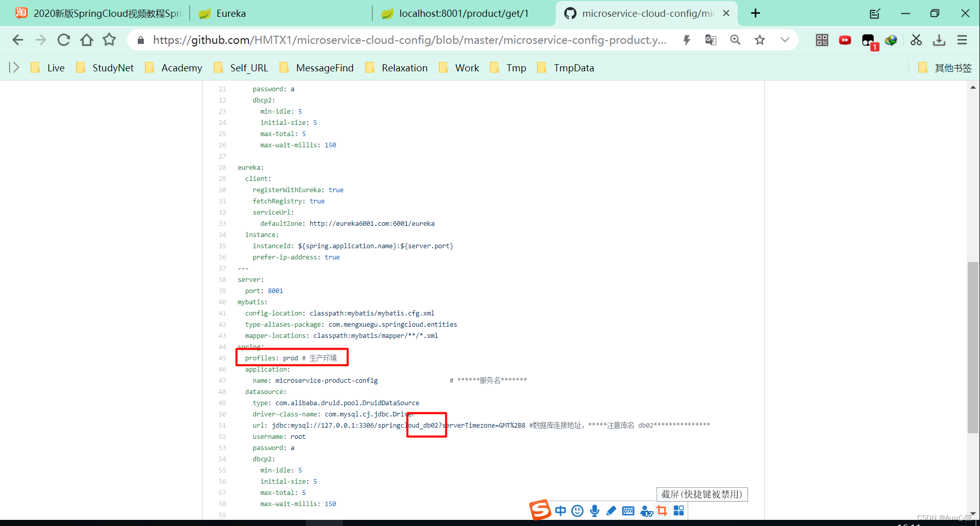Open the QR code tool in the toolbar
The image size is (980, 526).
(821, 40)
